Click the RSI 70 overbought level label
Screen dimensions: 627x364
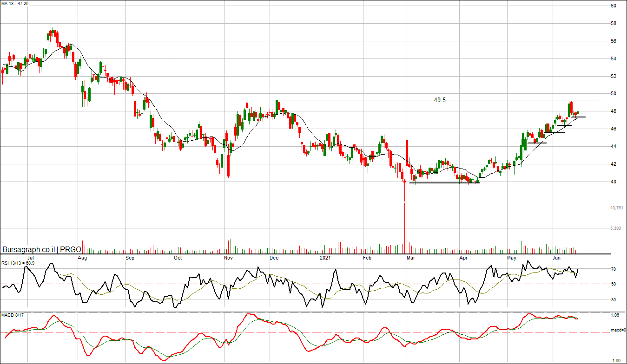click(613, 269)
